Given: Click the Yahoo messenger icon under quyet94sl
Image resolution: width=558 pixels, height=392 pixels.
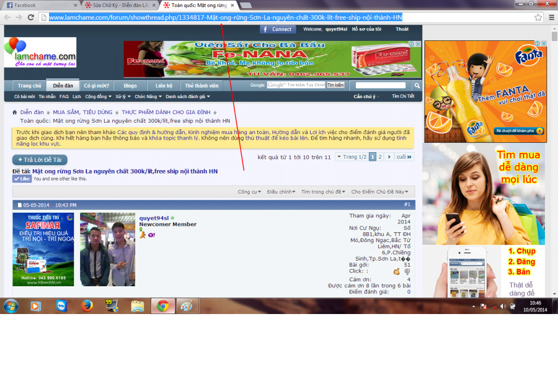Looking at the screenshot, I should coord(151,235).
